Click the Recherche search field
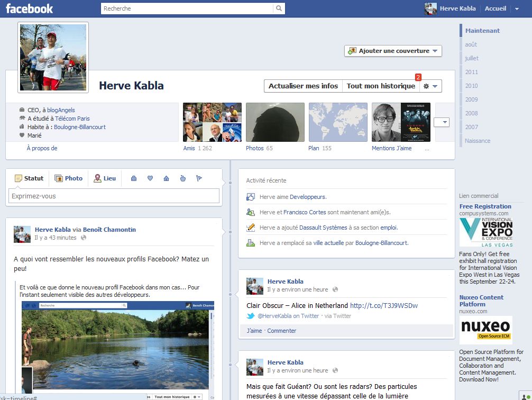Viewport: 532px width, 400px height. [x=187, y=8]
